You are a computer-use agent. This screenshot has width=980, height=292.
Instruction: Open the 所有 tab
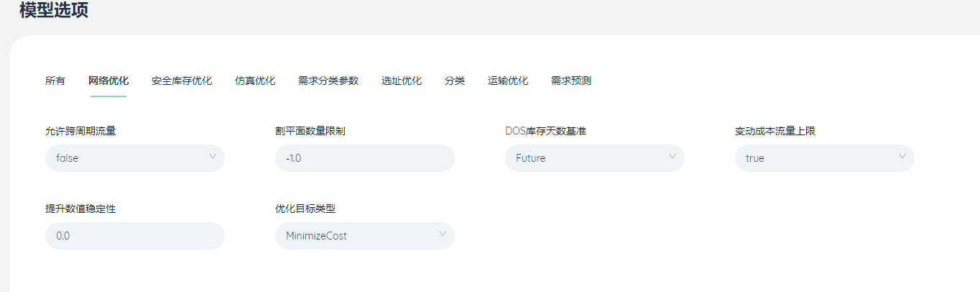pyautogui.click(x=55, y=81)
